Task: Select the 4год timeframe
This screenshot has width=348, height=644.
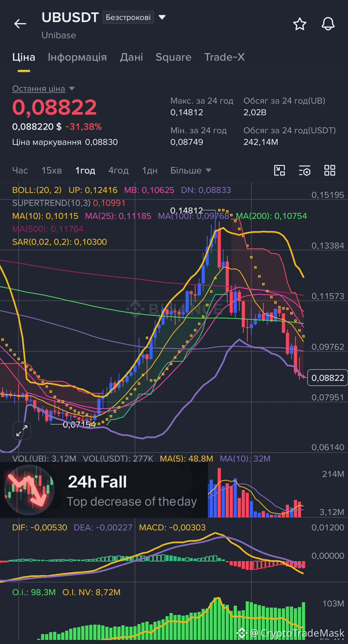Action: tap(118, 170)
